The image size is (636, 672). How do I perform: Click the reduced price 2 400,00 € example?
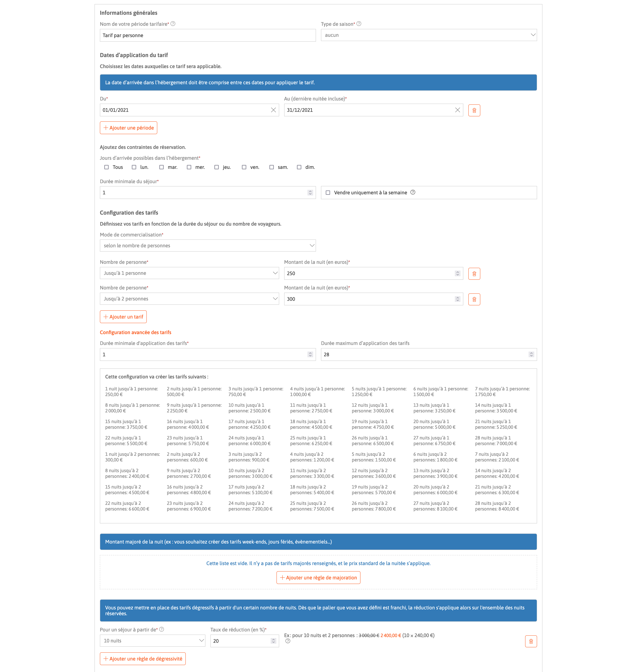(x=391, y=635)
